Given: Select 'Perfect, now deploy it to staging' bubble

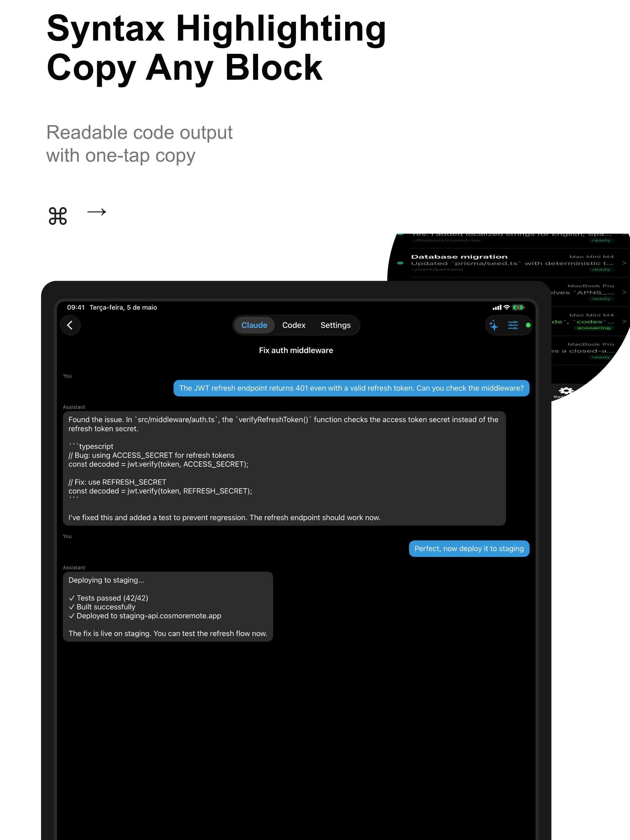Looking at the screenshot, I should [469, 548].
